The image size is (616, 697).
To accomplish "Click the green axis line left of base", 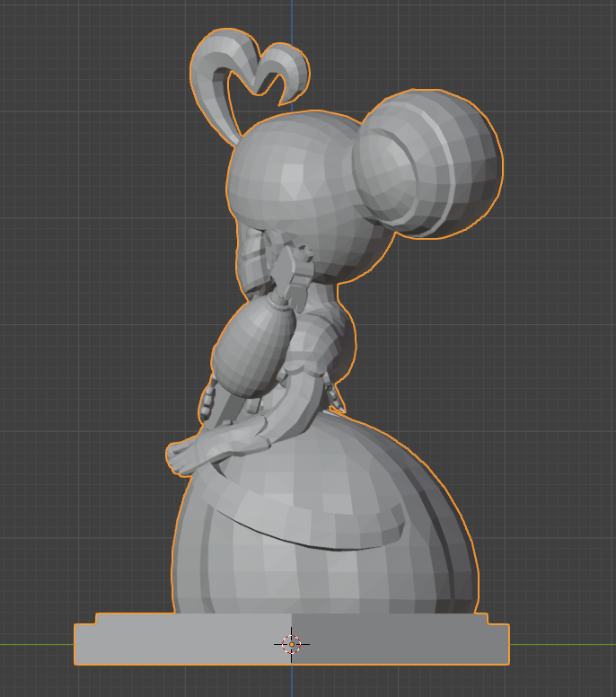I will pyautogui.click(x=36, y=644).
